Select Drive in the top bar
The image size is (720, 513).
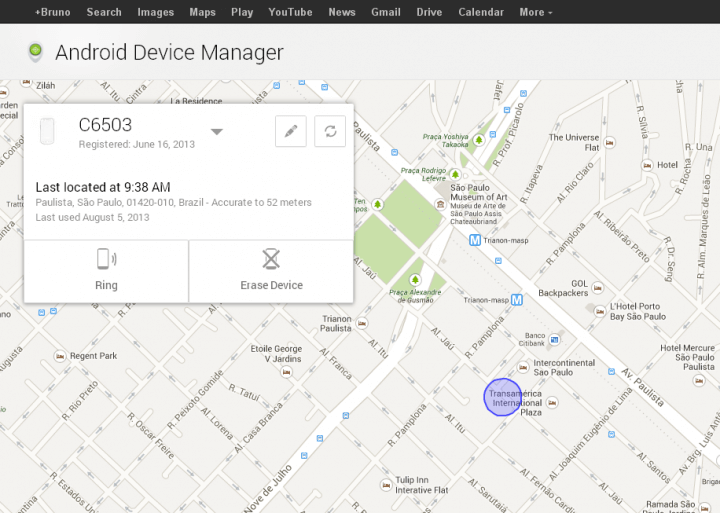429,12
